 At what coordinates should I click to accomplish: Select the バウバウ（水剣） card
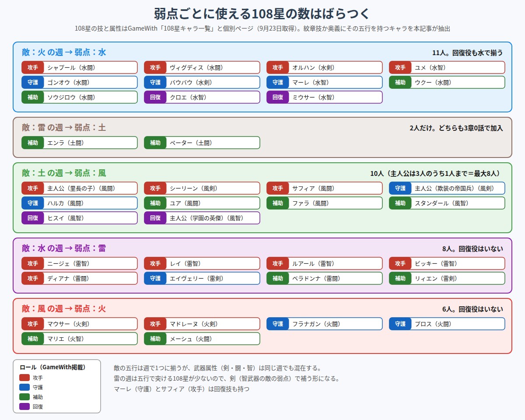202,82
